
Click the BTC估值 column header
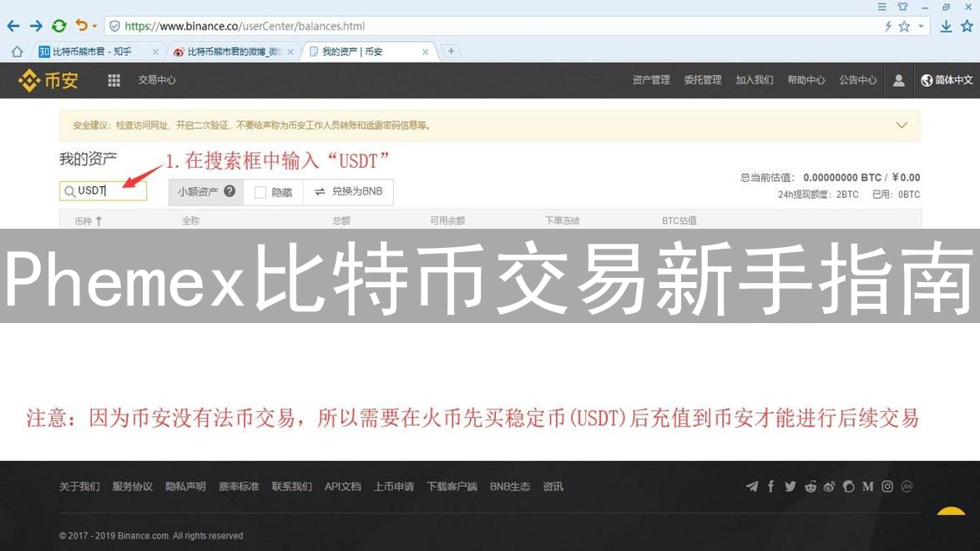pyautogui.click(x=679, y=220)
